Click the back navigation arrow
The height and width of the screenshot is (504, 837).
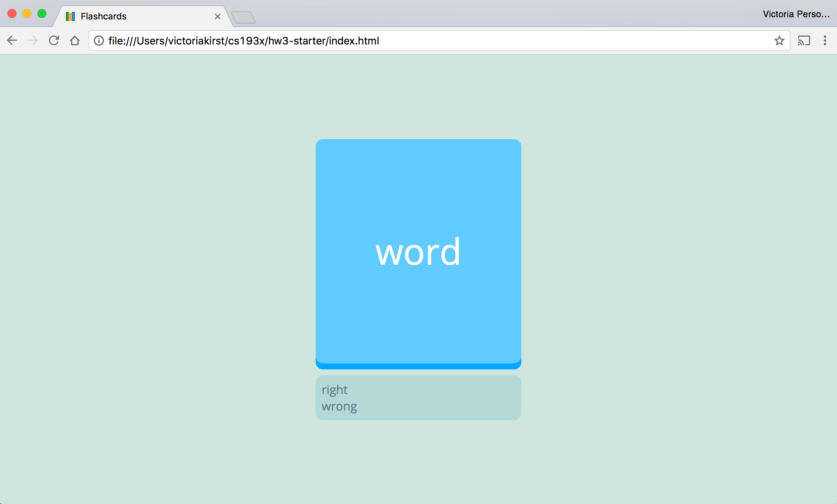[12, 40]
